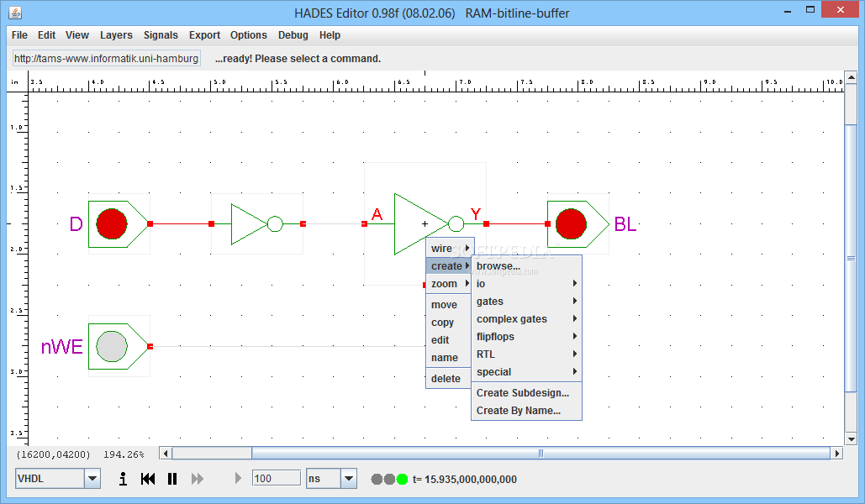Choose browse... in create submenu

526,265
